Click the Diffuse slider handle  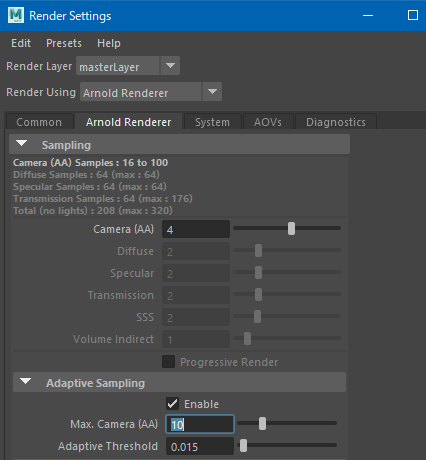click(x=258, y=251)
